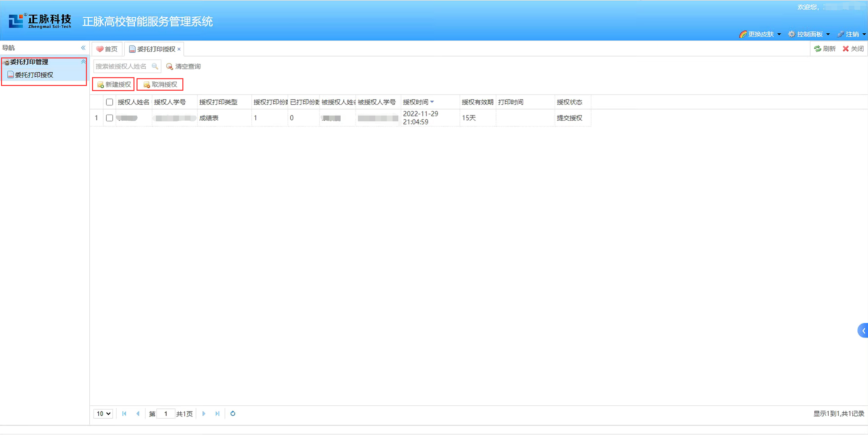868x437 pixels.
Task: Click the 15天 validity cell
Action: [x=477, y=118]
